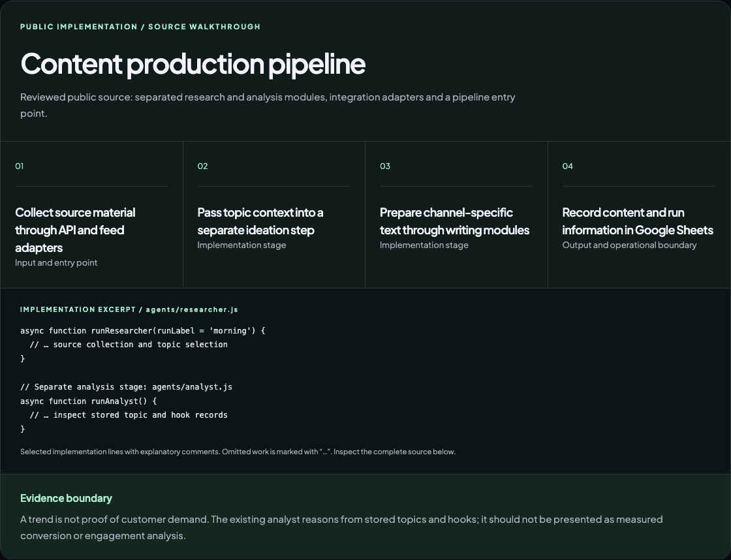Screen dimensions: 731x560
Task: Click the 'async function runResearcher' code line
Action: pyautogui.click(x=143, y=331)
